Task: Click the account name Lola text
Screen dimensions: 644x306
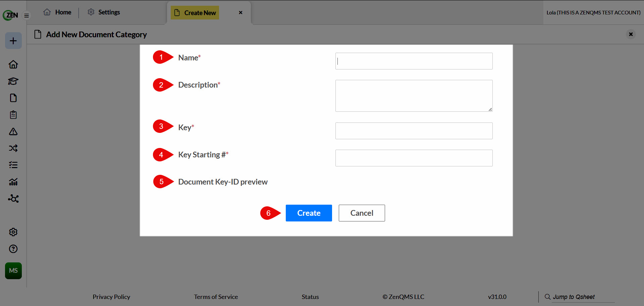Action: tap(593, 13)
